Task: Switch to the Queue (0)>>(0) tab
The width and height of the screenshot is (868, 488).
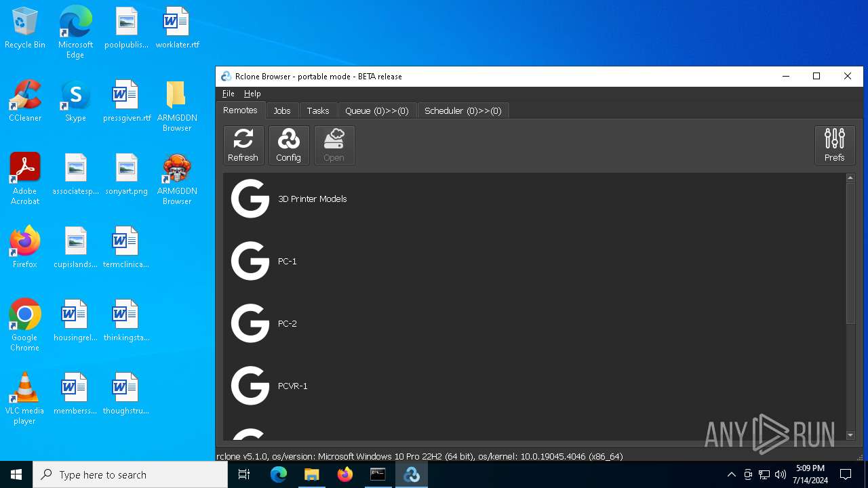Action: [377, 111]
